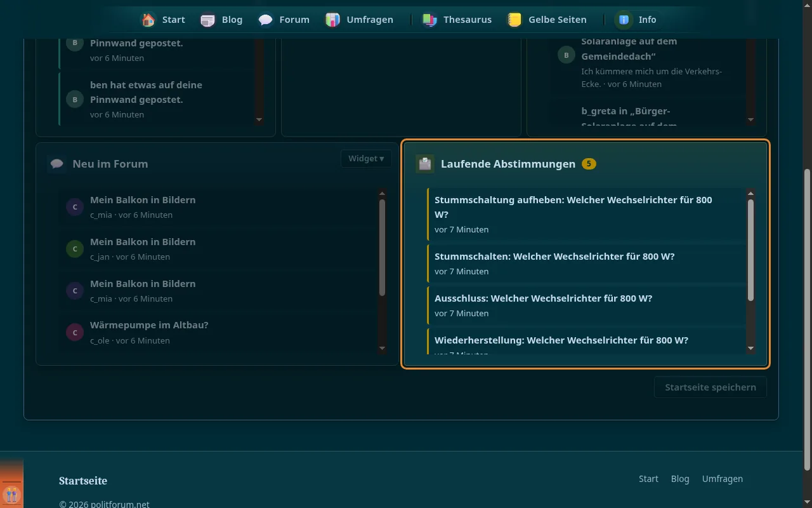Click the speech bubble icon beside Forum

tap(266, 20)
